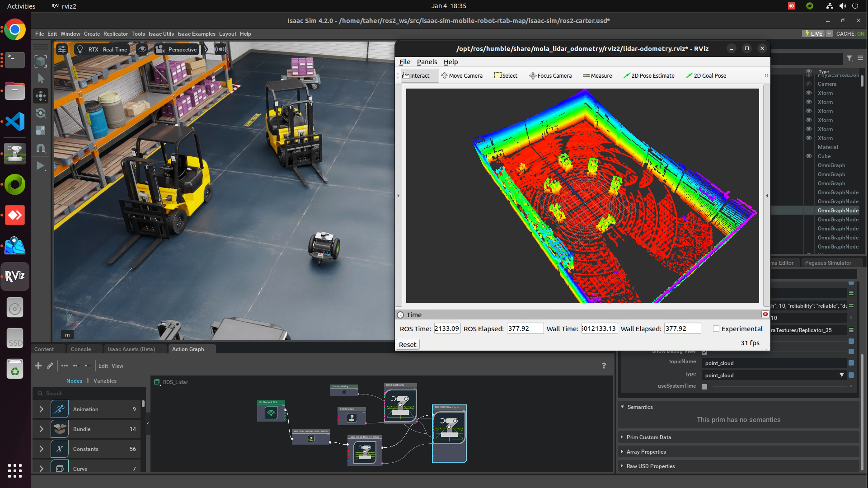Open the Panels menu in RViz
This screenshot has height=488, width=868.
coord(427,62)
